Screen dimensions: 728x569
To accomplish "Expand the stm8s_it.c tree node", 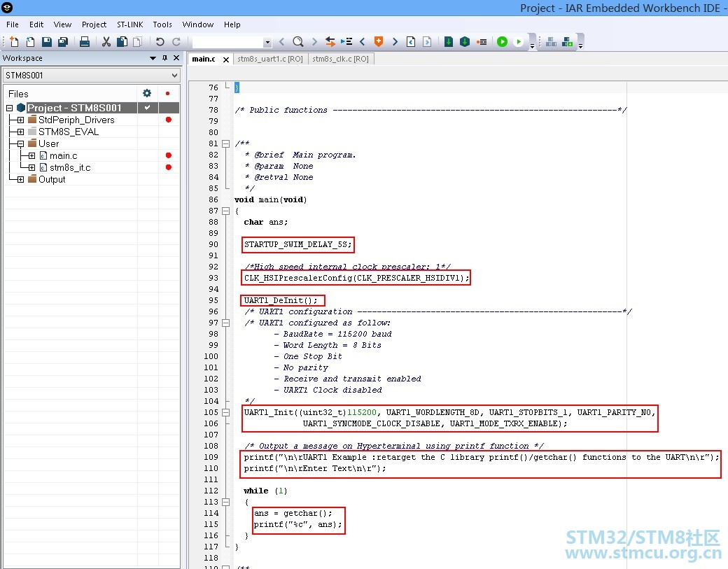I will [31, 167].
